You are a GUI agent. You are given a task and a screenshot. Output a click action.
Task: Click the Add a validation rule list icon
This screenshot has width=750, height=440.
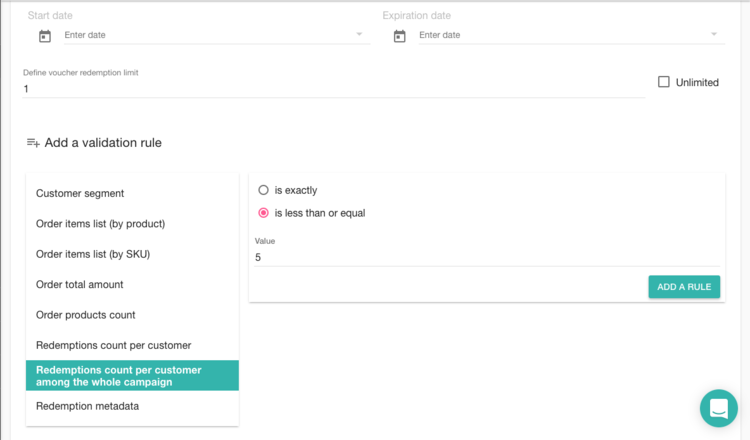tap(33, 143)
